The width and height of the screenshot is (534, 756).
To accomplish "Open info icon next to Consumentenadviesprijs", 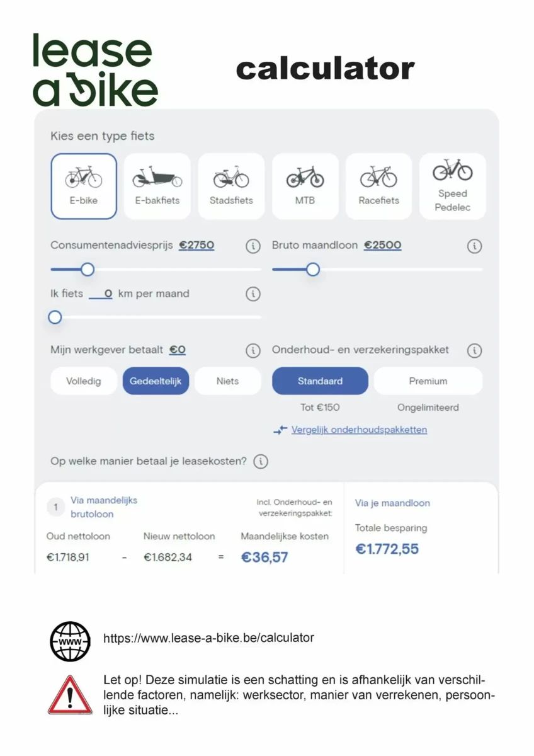I will (253, 246).
